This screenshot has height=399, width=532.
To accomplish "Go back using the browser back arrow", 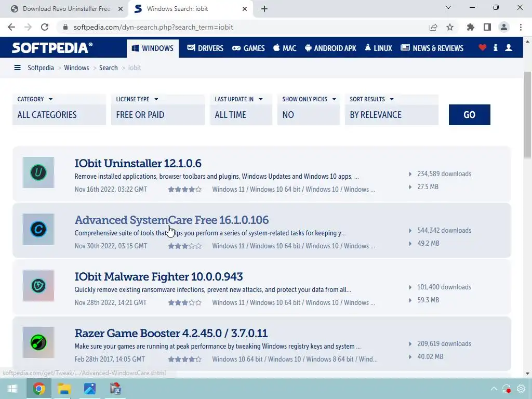I will pyautogui.click(x=11, y=27).
